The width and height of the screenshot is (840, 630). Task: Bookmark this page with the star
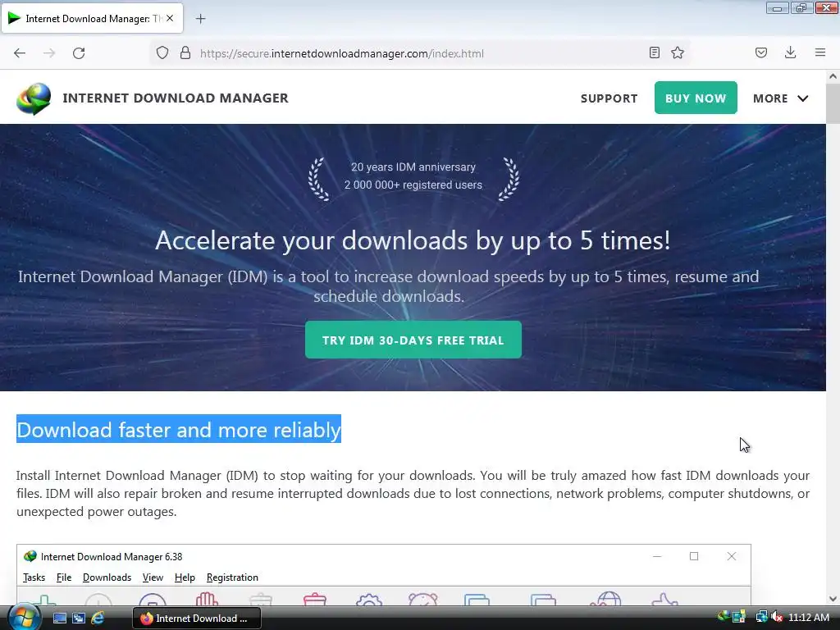[x=678, y=52]
